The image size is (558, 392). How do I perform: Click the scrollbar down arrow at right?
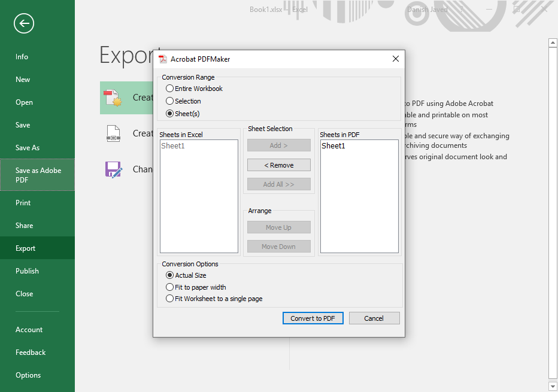(553, 386)
